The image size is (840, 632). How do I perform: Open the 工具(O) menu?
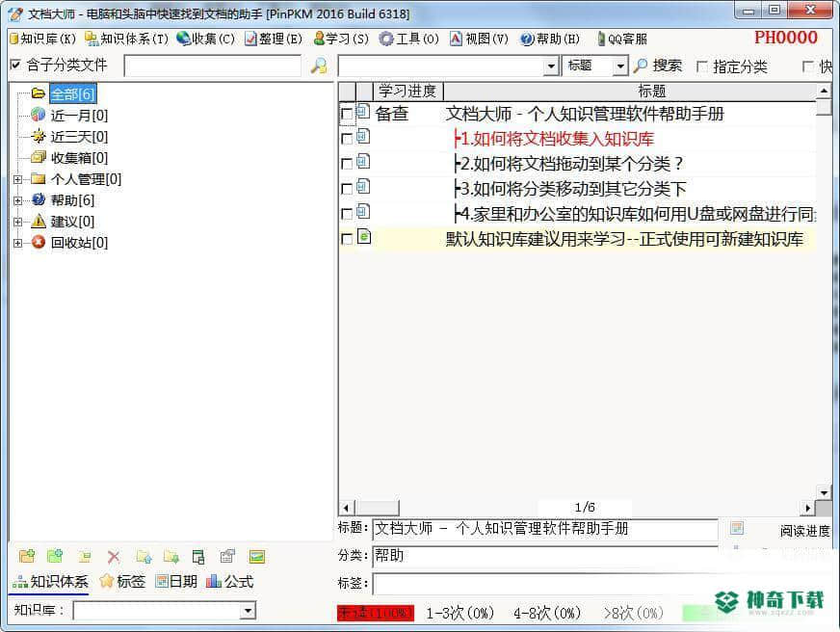click(409, 39)
